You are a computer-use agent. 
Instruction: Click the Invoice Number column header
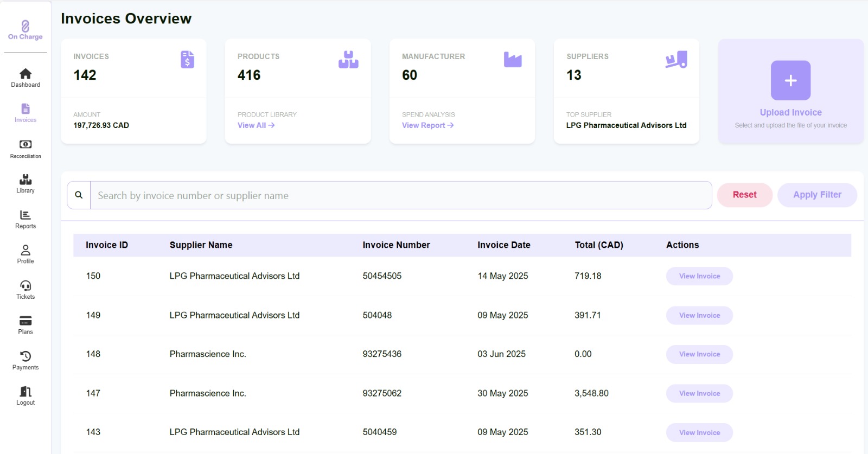point(397,245)
